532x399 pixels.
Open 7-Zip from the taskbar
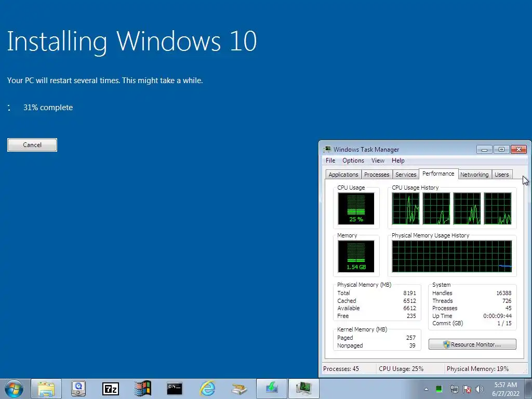(x=111, y=389)
